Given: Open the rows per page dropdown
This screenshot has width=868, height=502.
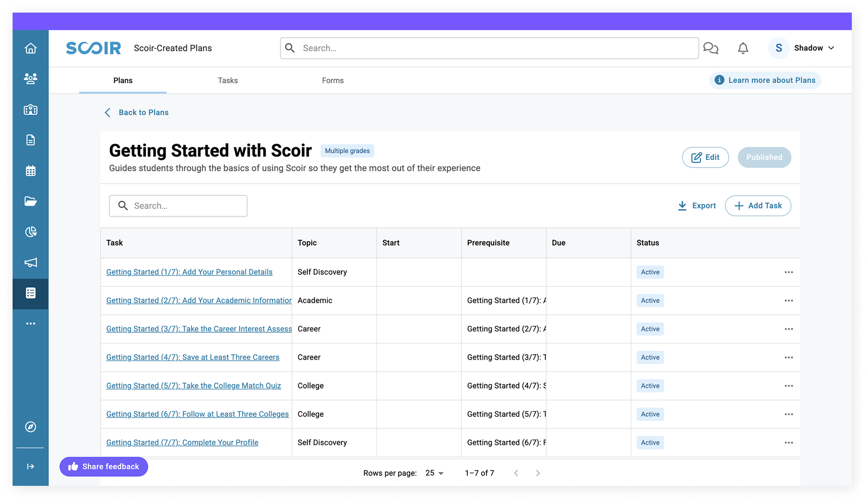Looking at the screenshot, I should click(434, 473).
